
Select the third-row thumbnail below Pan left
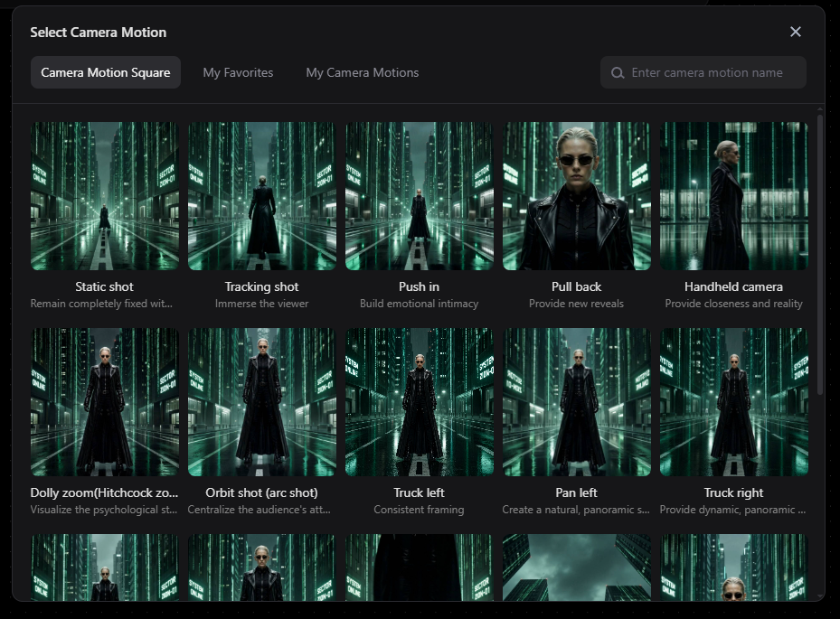click(577, 567)
